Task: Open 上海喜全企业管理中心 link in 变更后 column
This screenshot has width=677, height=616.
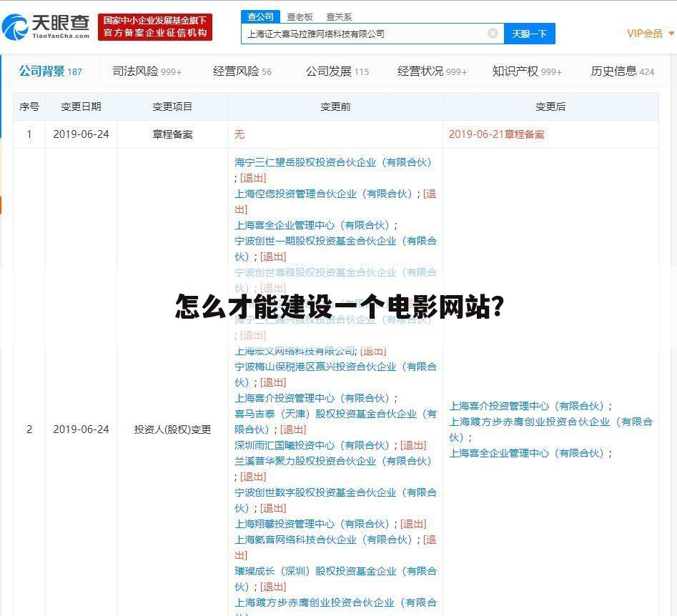Action: (526, 453)
